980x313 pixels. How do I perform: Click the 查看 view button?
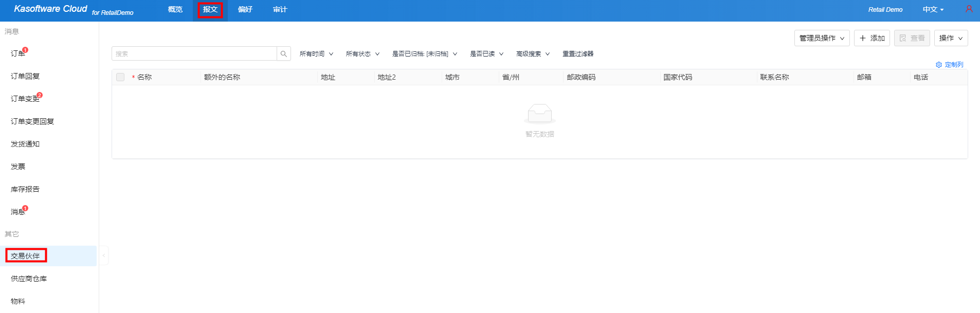[x=912, y=38]
